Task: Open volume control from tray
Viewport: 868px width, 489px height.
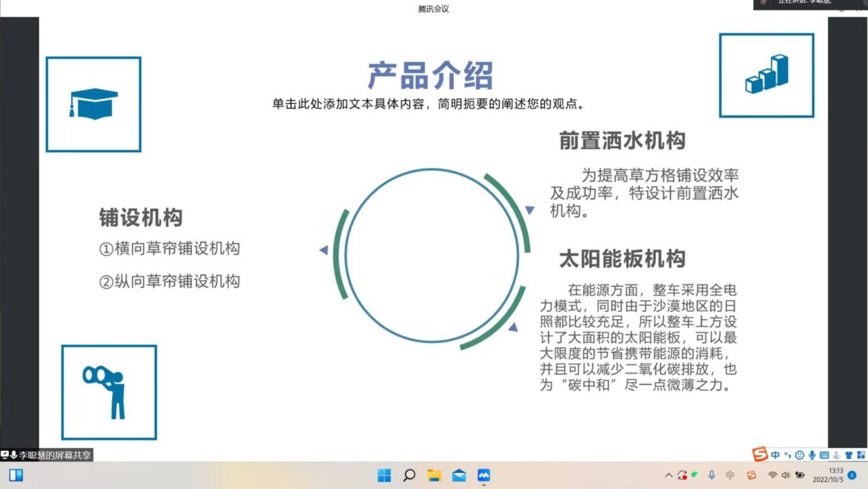Action: (786, 475)
